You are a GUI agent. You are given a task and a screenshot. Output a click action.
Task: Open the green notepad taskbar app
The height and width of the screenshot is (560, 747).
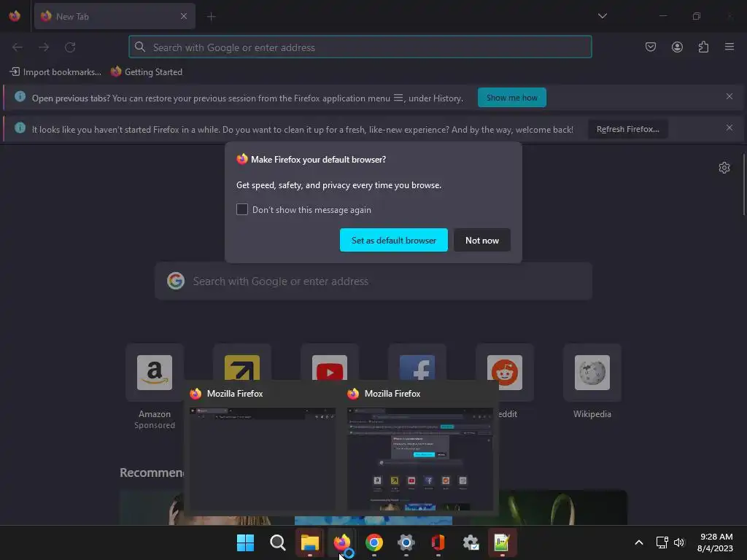coord(502,542)
